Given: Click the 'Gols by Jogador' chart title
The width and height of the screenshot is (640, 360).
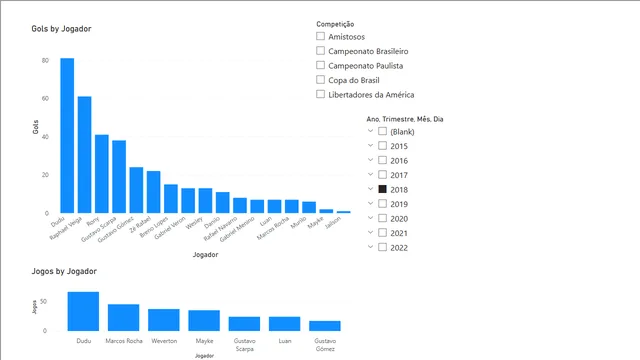Looking at the screenshot, I should click(x=61, y=29).
